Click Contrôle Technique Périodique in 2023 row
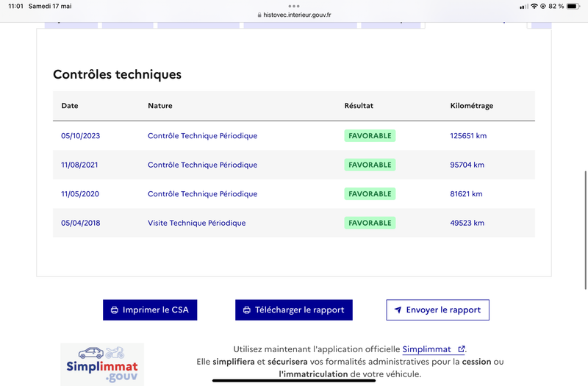Viewport: 588px width, 386px height. tap(203, 136)
